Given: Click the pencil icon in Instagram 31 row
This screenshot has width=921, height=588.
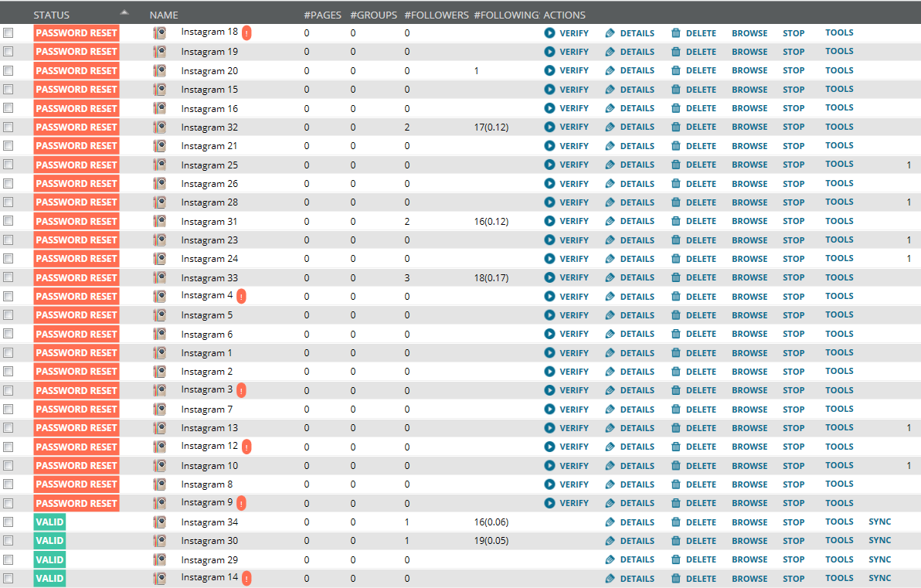Looking at the screenshot, I should 610,221.
